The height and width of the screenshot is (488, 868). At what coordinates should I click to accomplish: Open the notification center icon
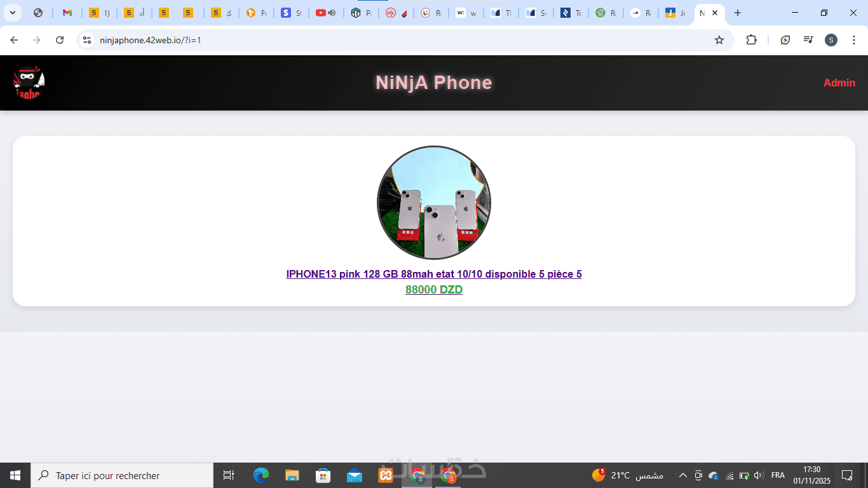(847, 475)
